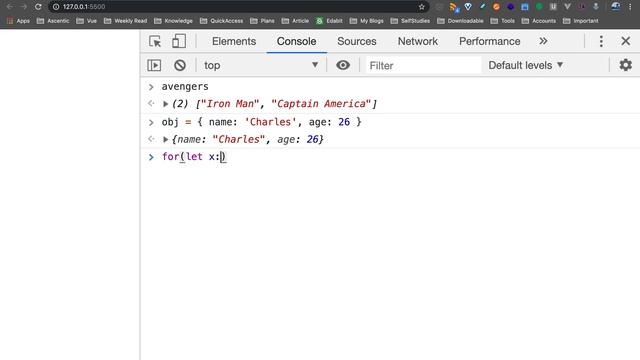640x360 pixels.
Task: Open the Default levels dropdown
Action: pos(526,65)
